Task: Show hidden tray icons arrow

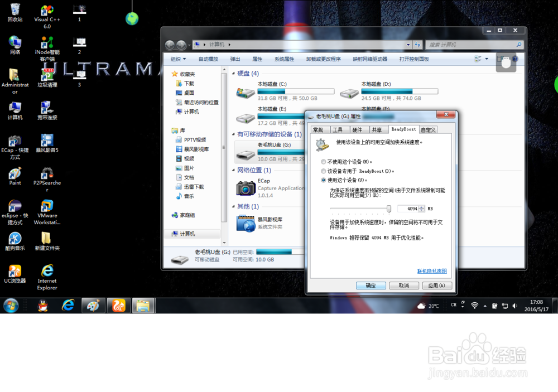Action: (x=485, y=306)
